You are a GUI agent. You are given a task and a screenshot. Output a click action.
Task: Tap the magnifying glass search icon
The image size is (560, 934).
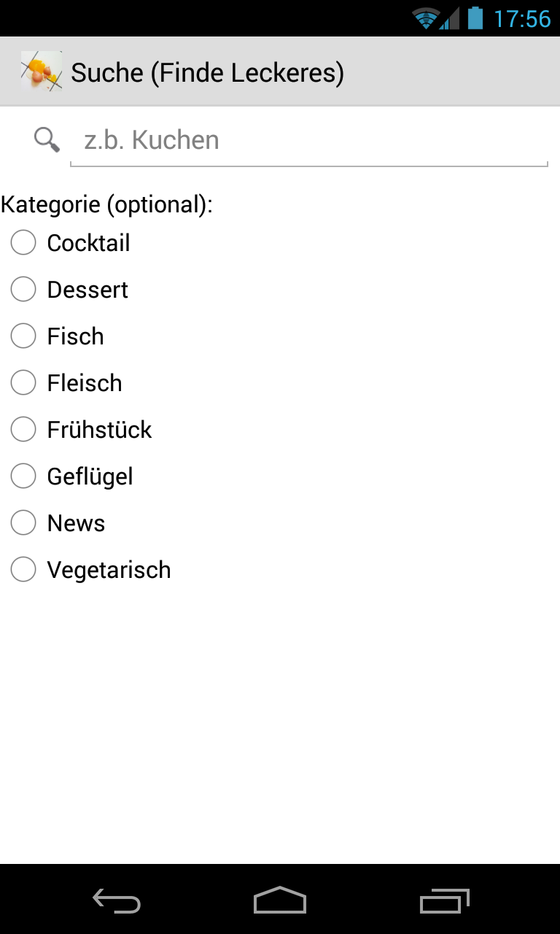(47, 139)
